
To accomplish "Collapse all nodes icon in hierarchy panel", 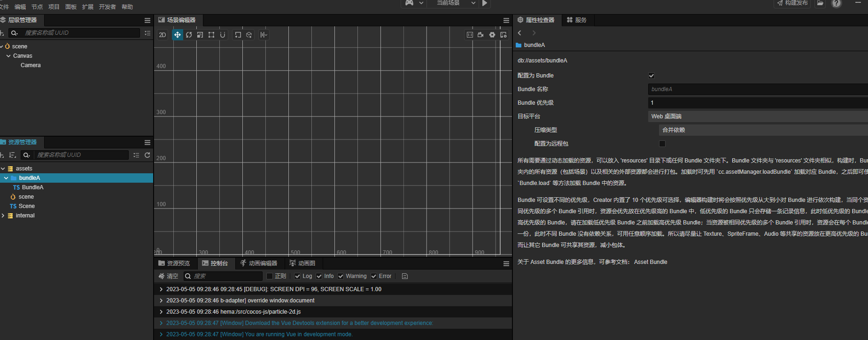I will 147,33.
